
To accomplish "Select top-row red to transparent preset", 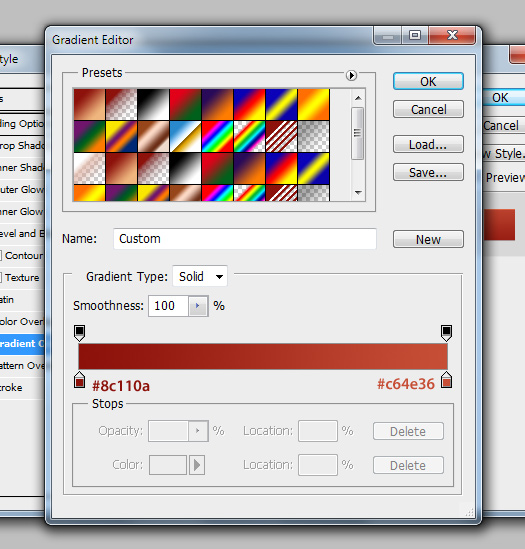I will click(121, 104).
